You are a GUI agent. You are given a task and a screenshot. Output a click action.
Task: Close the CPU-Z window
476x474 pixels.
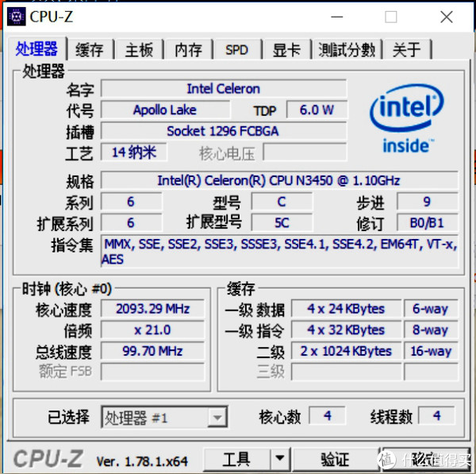click(x=447, y=17)
